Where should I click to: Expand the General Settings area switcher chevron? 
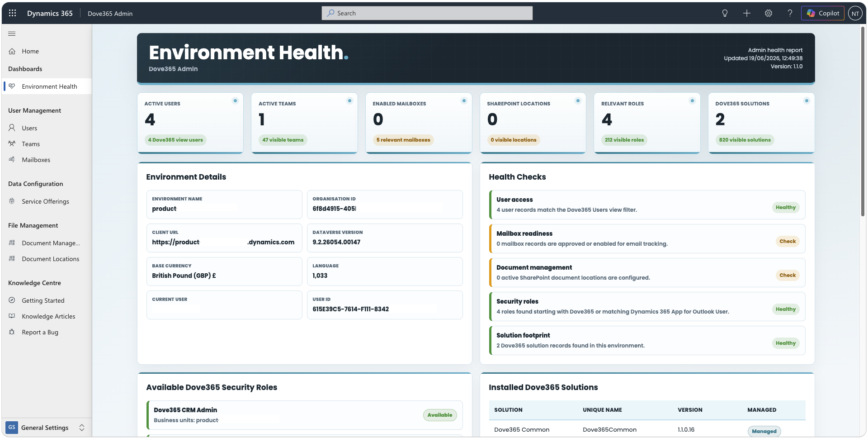pos(82,428)
